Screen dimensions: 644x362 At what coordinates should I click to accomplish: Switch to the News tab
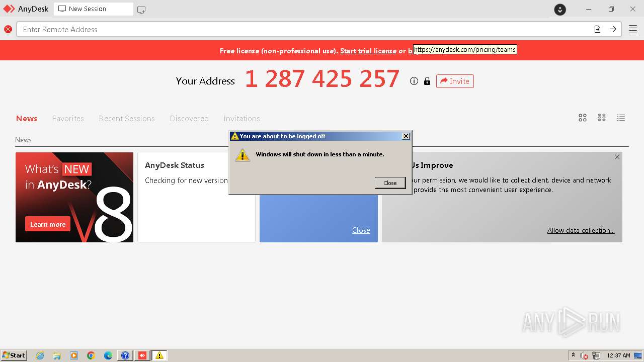[x=27, y=119]
